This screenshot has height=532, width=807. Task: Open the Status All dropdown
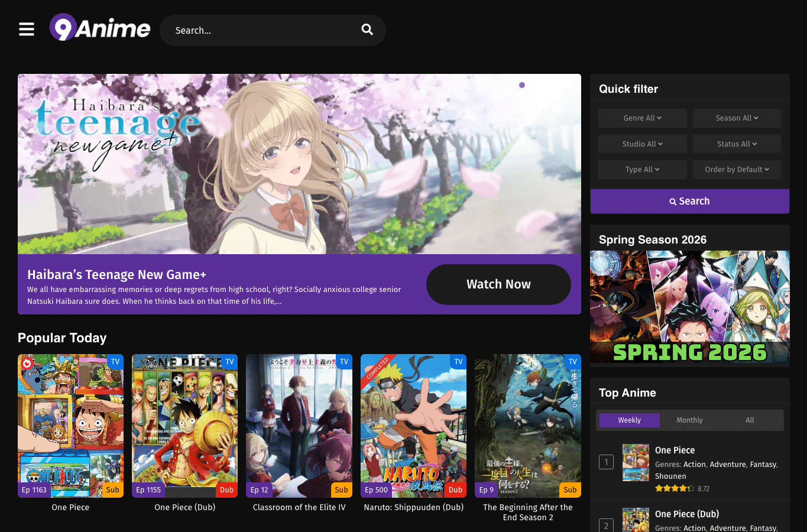click(737, 144)
